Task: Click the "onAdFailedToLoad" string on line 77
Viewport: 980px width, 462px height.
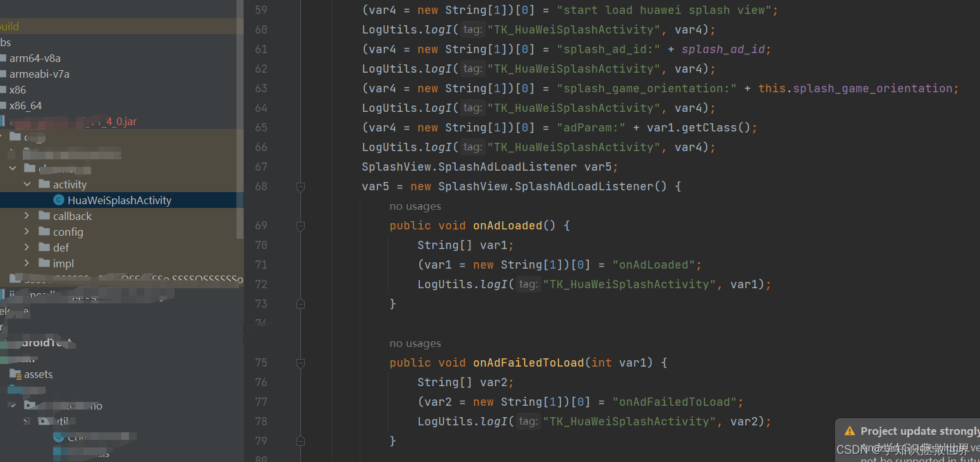Action: point(674,402)
